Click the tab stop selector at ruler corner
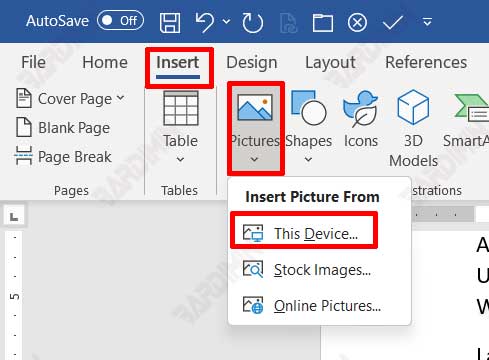 (14, 217)
